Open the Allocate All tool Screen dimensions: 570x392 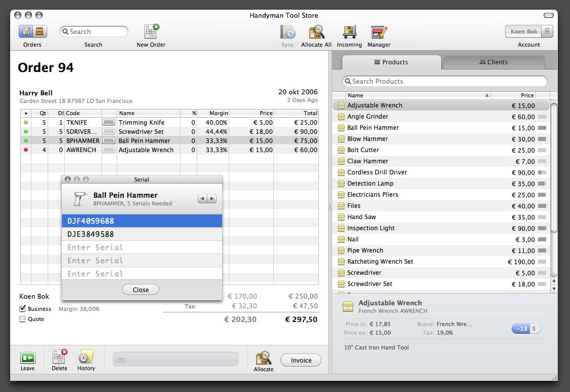(x=316, y=32)
